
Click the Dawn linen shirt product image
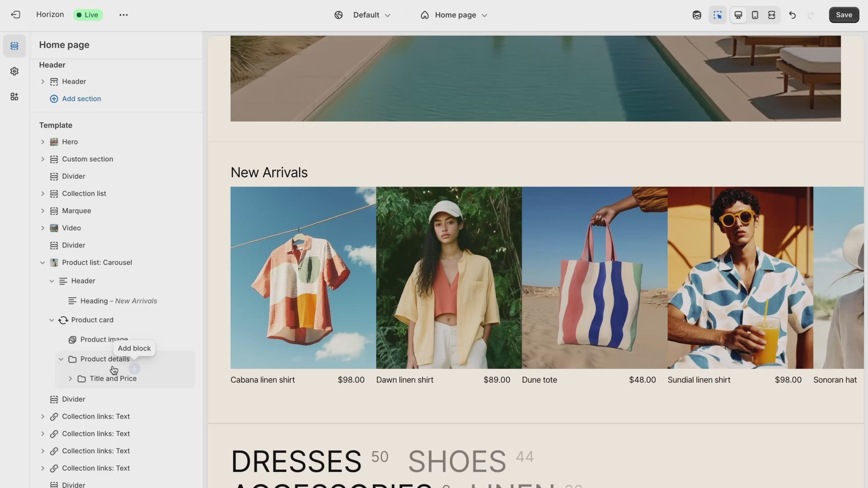(449, 278)
